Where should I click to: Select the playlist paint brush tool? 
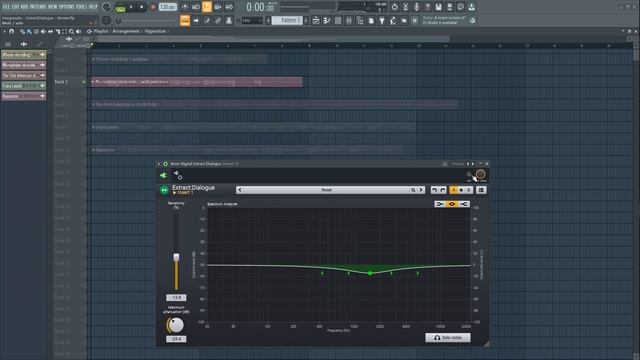pos(29,31)
